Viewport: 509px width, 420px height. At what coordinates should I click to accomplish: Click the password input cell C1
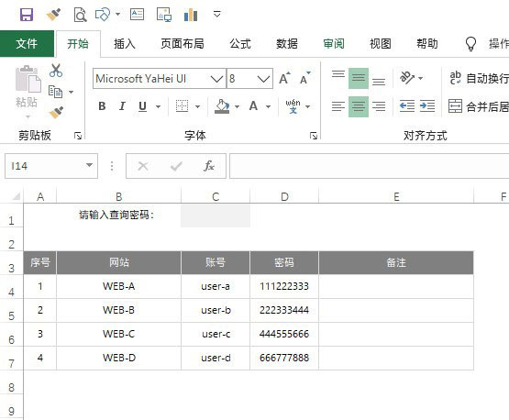point(216,216)
